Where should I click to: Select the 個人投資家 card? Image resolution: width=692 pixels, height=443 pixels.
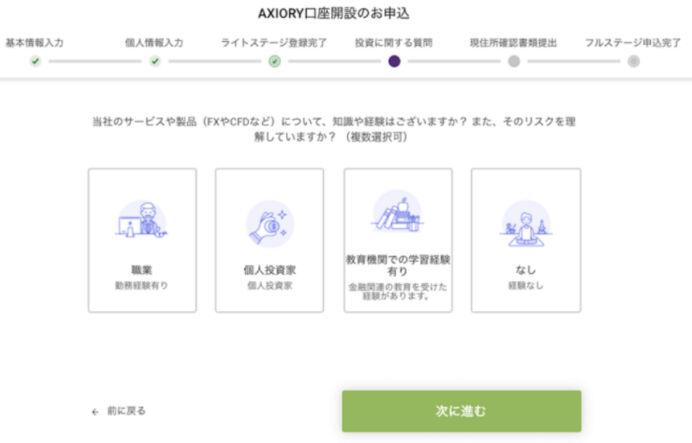pos(269,240)
